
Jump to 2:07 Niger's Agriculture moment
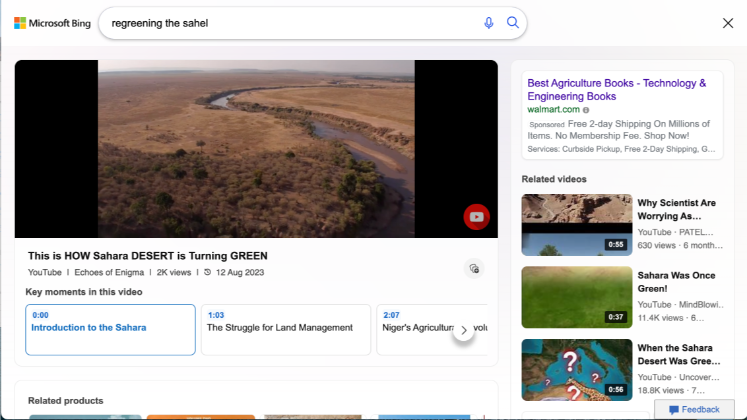pyautogui.click(x=430, y=329)
